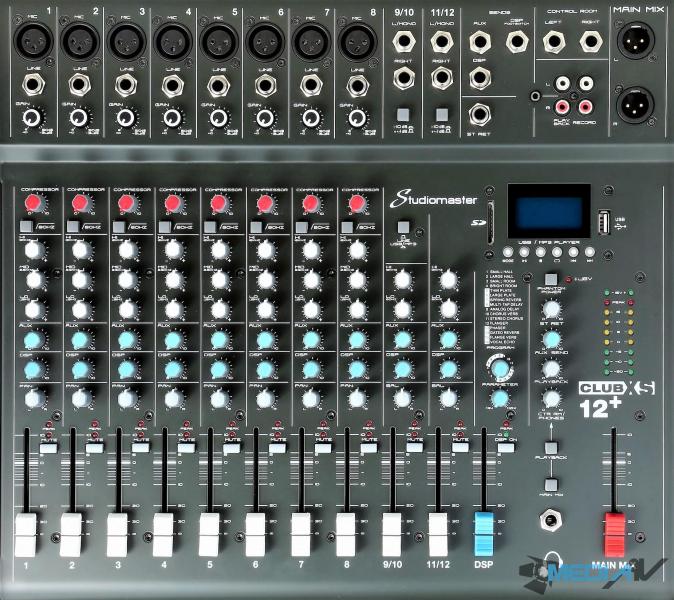Mute channel 1

48,449
